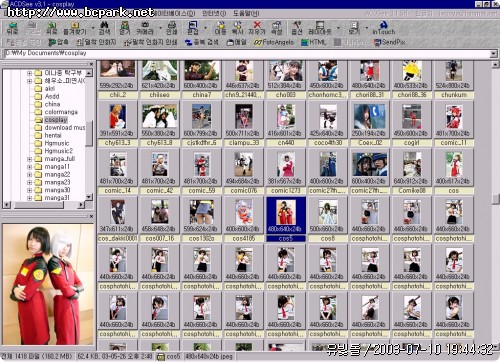
Task: Open the folder path address dropdown
Action: [x=493, y=53]
